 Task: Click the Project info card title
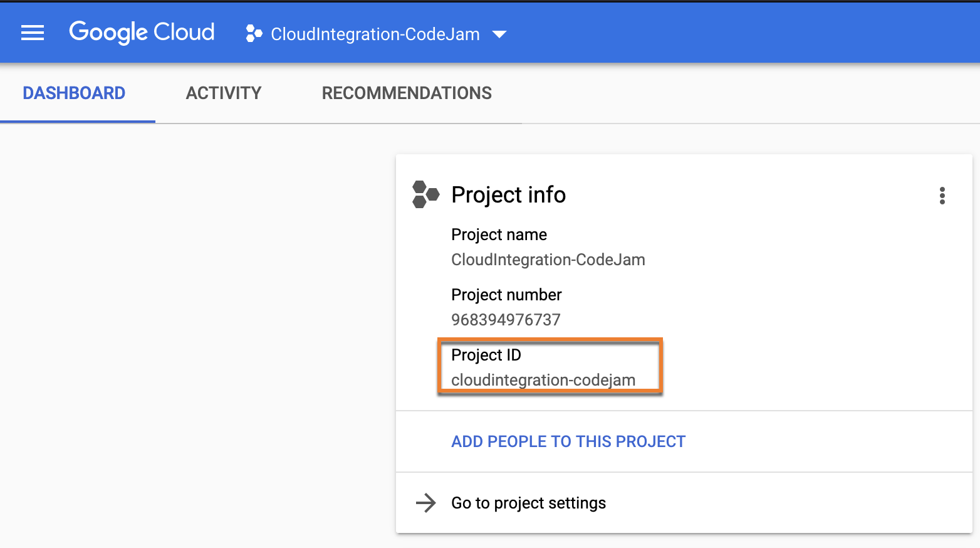pos(508,195)
